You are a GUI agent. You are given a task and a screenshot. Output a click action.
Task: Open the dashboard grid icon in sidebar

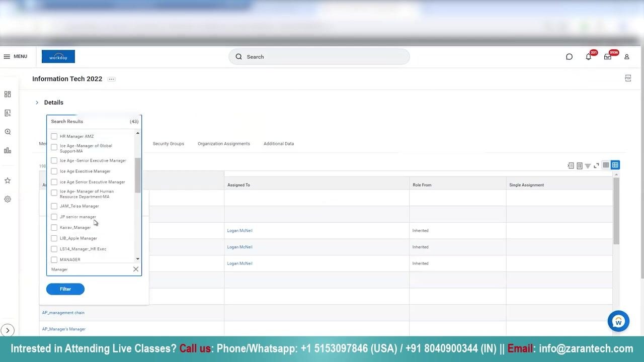8,94
